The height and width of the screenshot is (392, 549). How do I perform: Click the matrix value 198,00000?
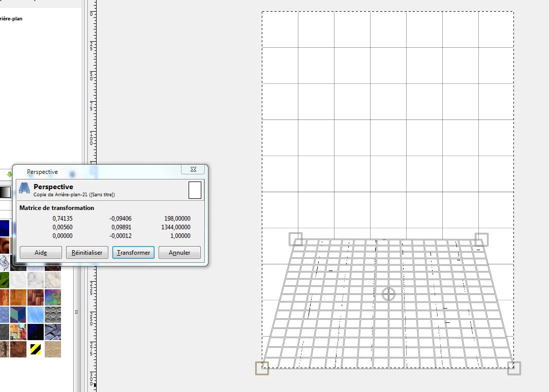coord(177,218)
